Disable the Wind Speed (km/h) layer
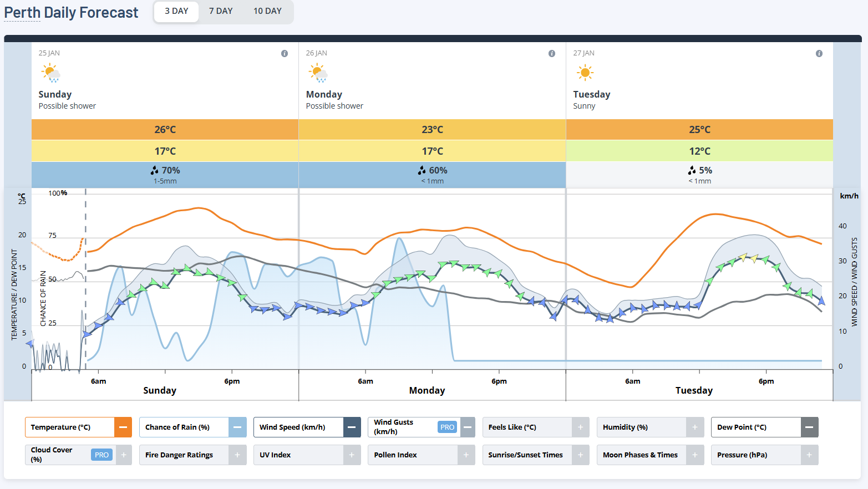The height and width of the screenshot is (489, 868). (352, 427)
